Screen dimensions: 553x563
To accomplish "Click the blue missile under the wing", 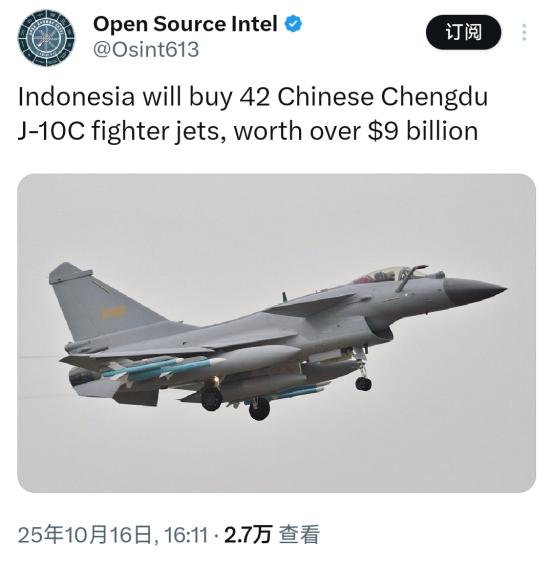I will 163,367.
